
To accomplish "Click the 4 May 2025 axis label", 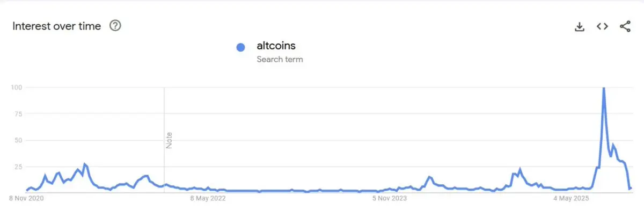I will click(571, 198).
